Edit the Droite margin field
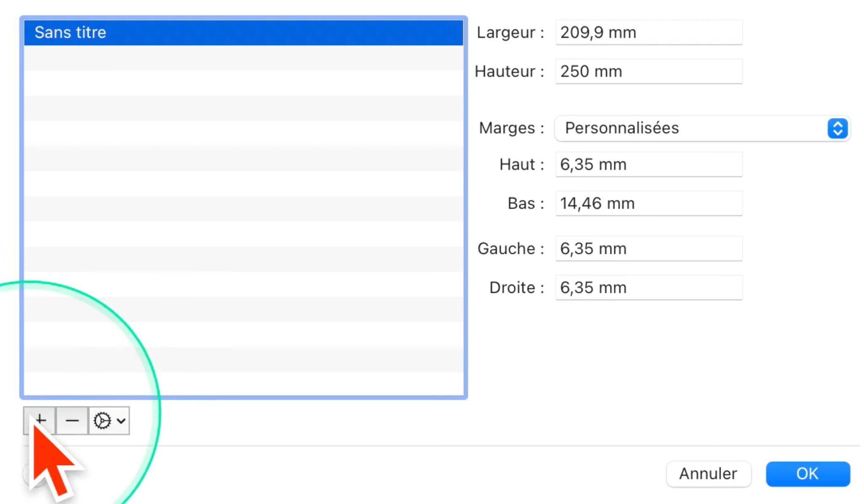Image resolution: width=864 pixels, height=504 pixels. [x=649, y=288]
